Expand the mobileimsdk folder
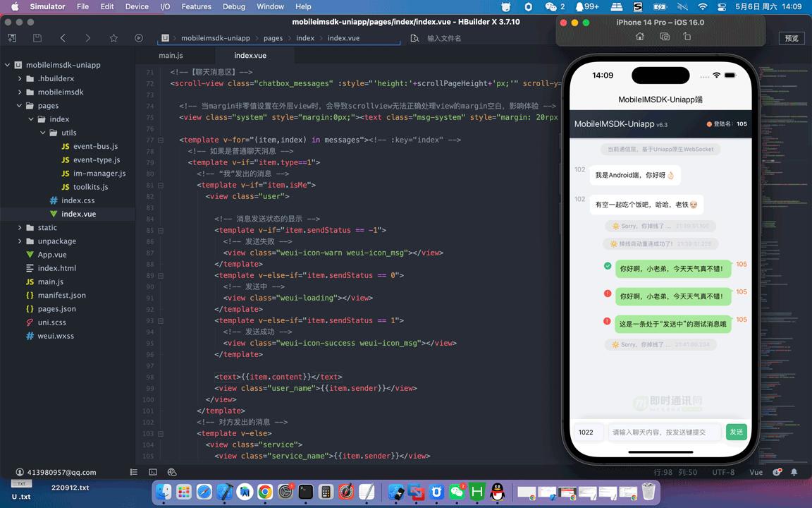The width and height of the screenshot is (812, 508). [x=20, y=92]
